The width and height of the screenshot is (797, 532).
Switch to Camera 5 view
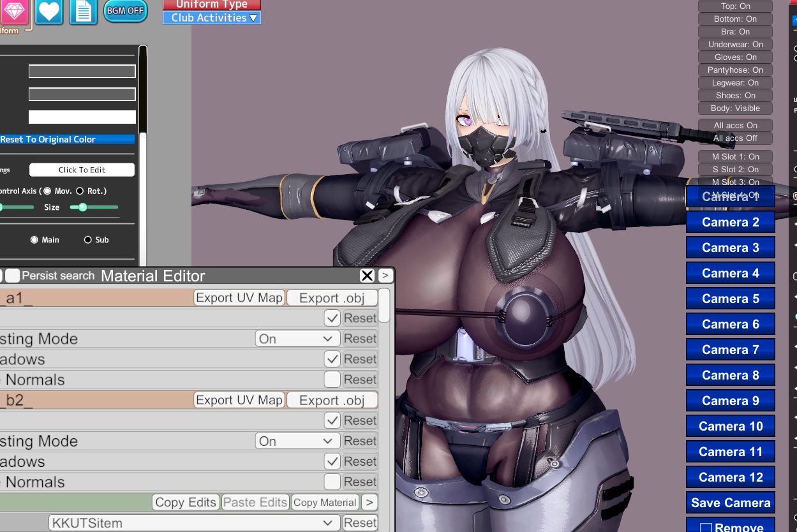click(x=730, y=299)
